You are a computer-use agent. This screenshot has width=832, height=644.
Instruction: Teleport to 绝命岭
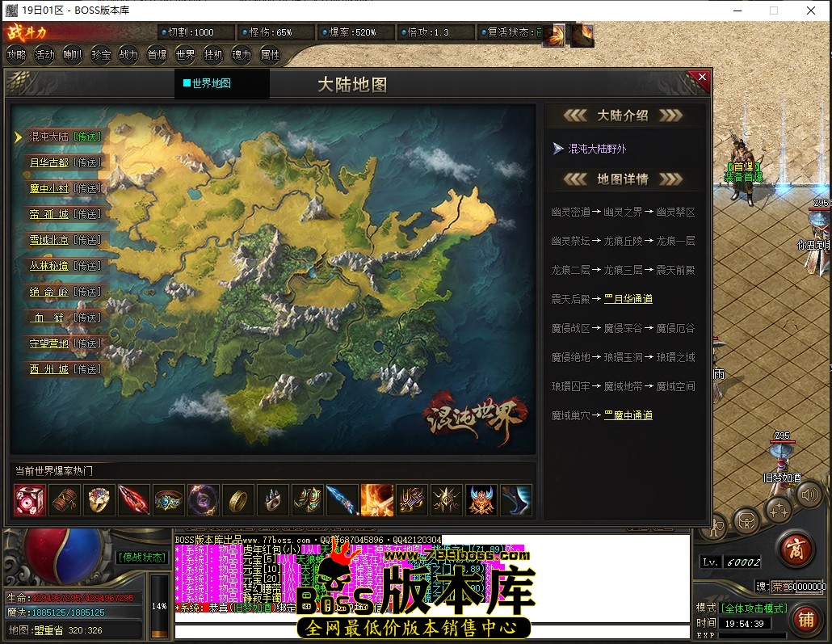tap(87, 292)
